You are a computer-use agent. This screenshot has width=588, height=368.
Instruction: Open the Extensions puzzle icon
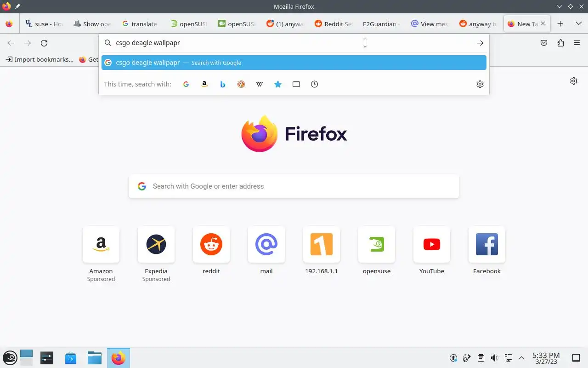pyautogui.click(x=560, y=43)
